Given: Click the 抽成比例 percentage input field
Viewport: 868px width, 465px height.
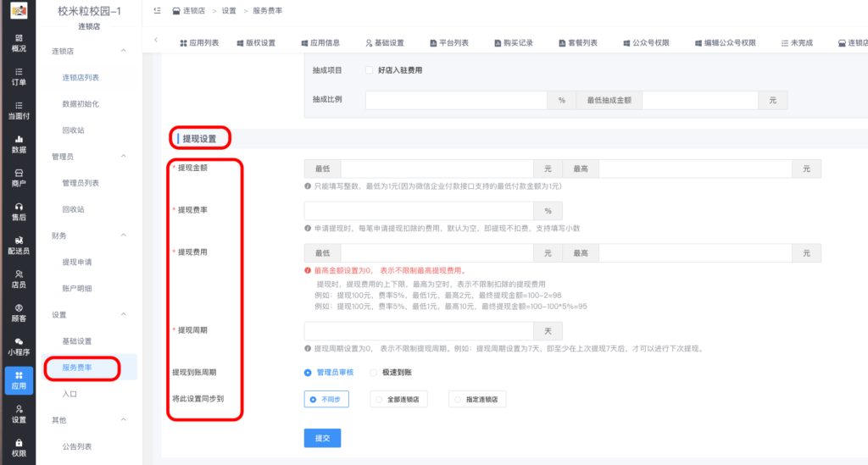Looking at the screenshot, I should tap(456, 100).
